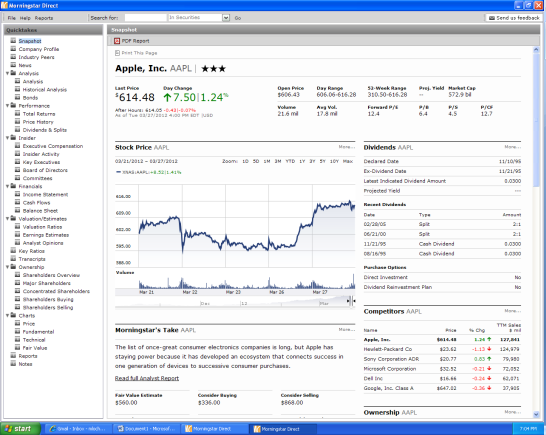Collapse the Analysis folder in Quicktakes
This screenshot has height=435, width=546.
[7, 73]
